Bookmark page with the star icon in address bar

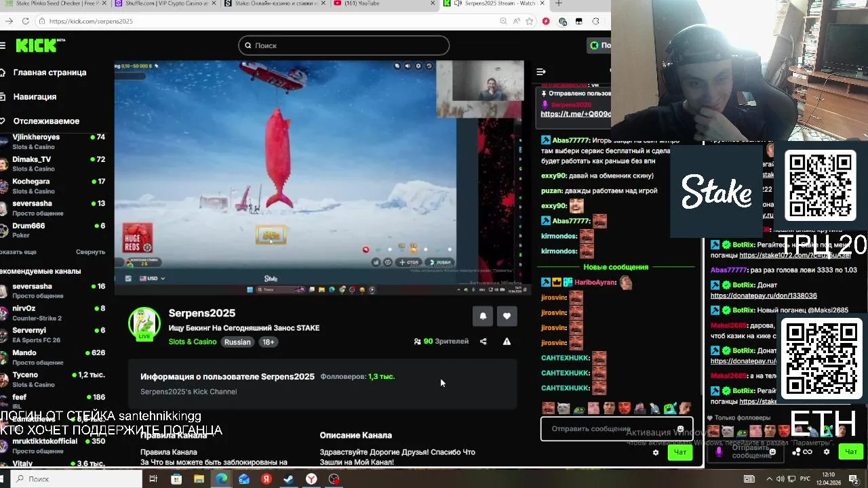tap(530, 21)
